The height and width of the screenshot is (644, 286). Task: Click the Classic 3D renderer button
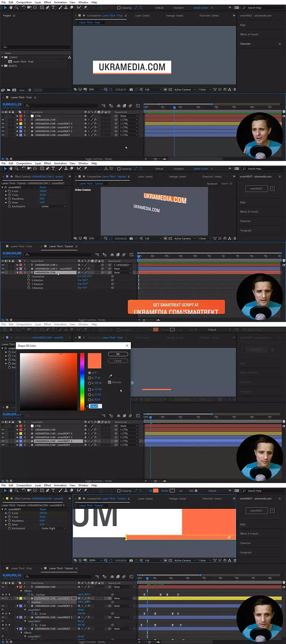(227, 184)
